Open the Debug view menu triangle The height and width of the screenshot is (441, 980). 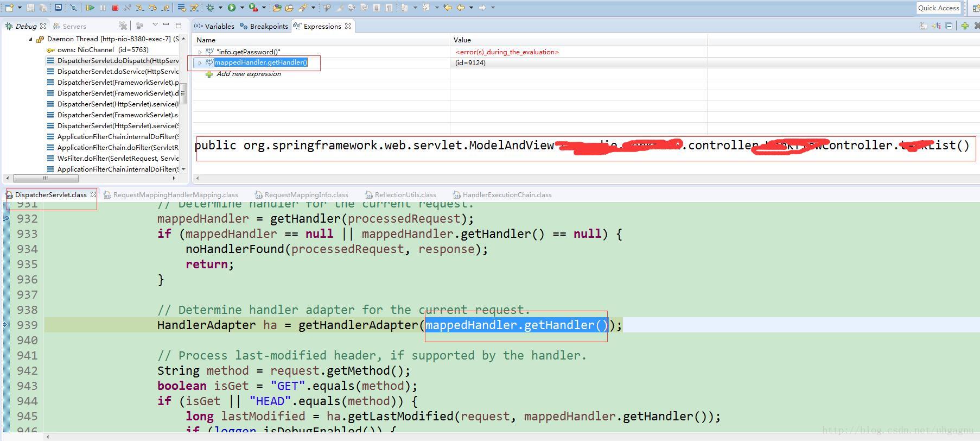155,24
